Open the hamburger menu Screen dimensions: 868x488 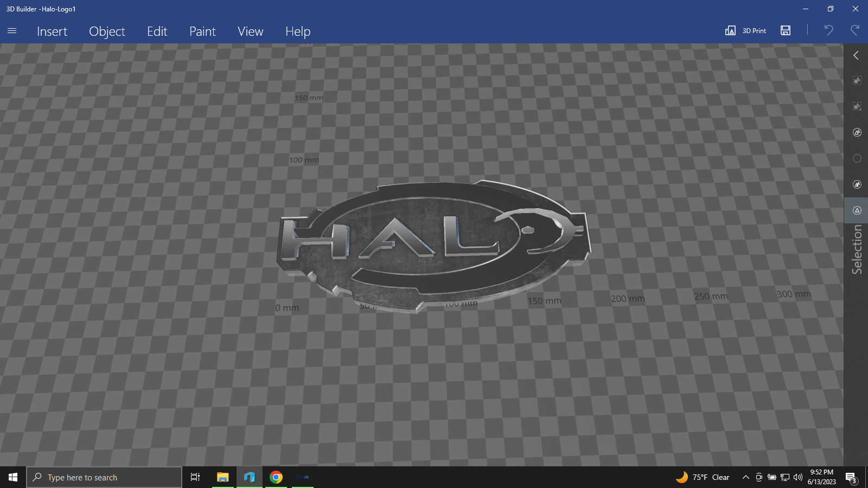click(12, 31)
